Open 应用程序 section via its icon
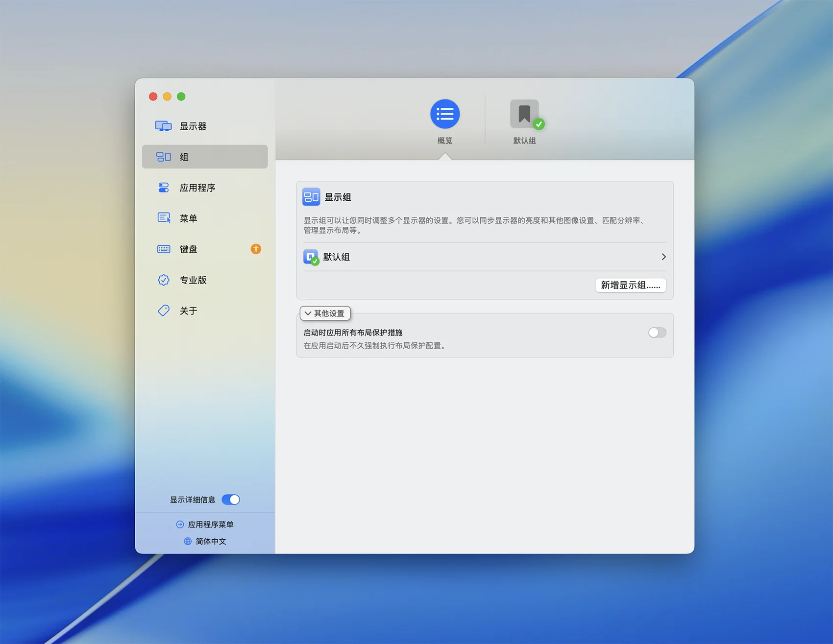Viewport: 833px width, 644px height. pos(163,188)
